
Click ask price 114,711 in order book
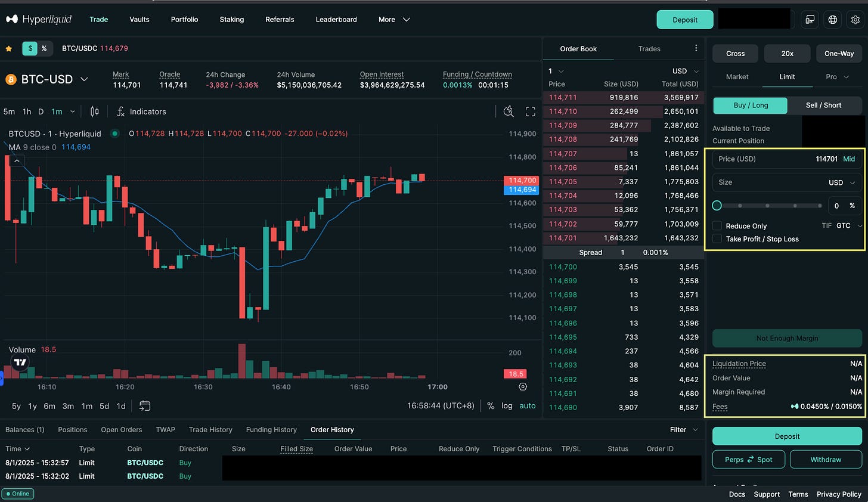coord(563,97)
